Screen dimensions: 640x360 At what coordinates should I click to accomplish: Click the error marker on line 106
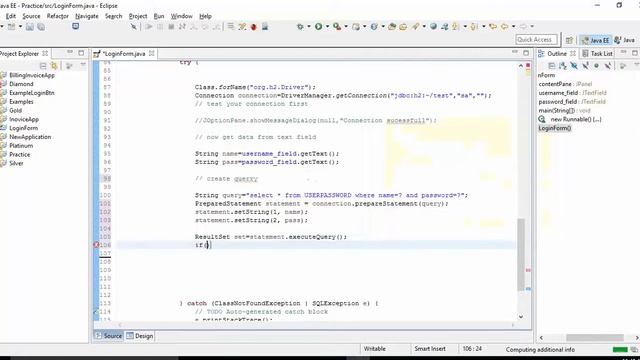pos(96,245)
